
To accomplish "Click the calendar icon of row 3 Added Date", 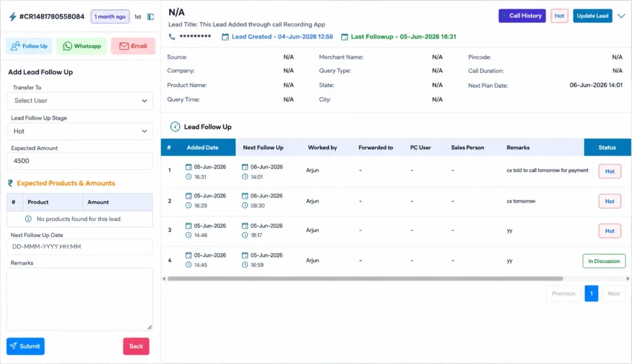I will 189,226.
